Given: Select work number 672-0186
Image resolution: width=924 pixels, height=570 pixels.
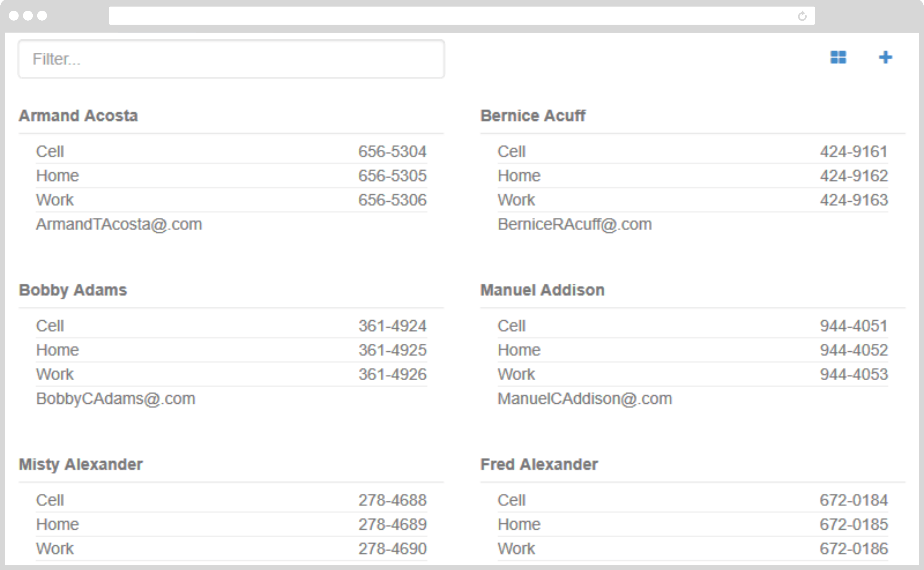Looking at the screenshot, I should click(x=854, y=548).
